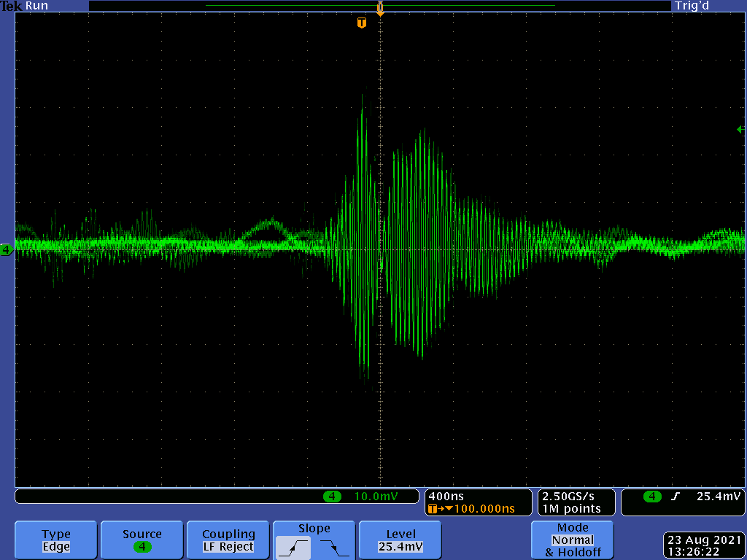Viewport: 747px width, 560px height.
Task: Open the Mode Normal & Holdoff menu
Action: (572, 540)
